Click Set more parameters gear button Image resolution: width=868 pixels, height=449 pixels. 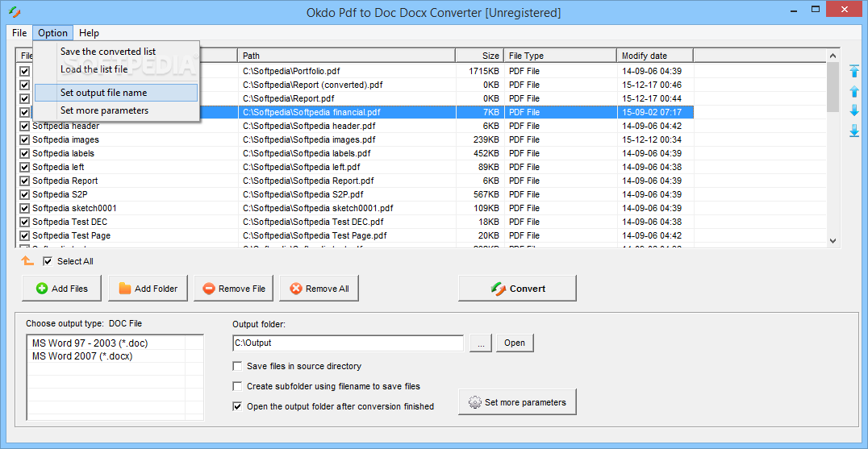click(518, 402)
